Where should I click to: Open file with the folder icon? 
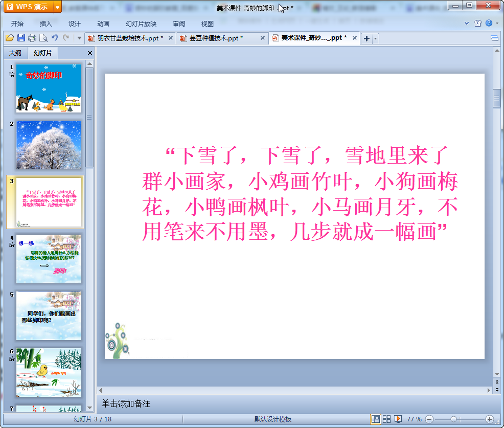[x=10, y=38]
